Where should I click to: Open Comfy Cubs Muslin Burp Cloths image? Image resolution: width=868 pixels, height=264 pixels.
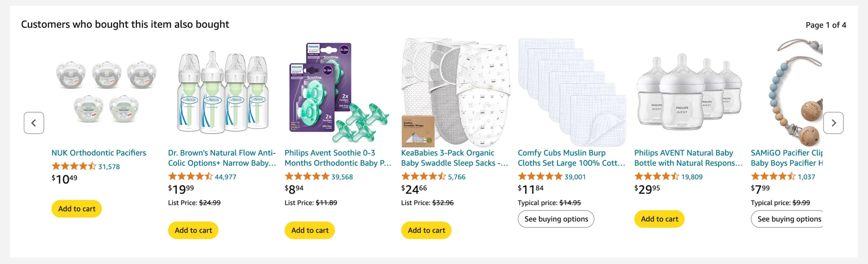click(572, 92)
